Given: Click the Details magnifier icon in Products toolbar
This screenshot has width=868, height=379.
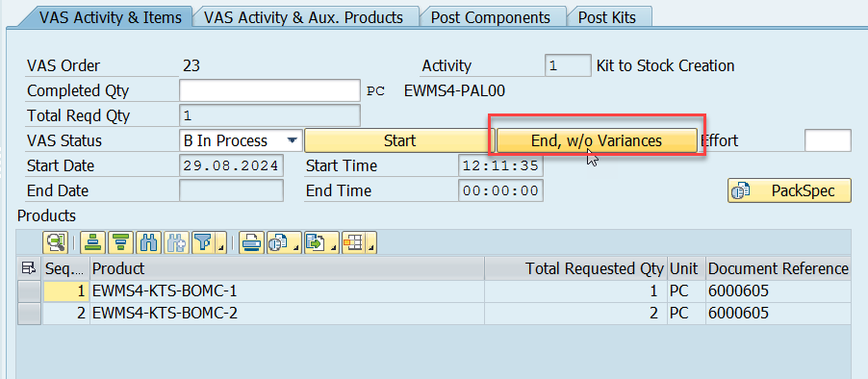Looking at the screenshot, I should click(56, 242).
